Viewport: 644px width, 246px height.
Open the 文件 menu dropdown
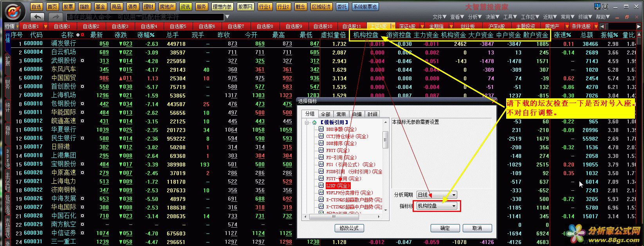[439, 17]
